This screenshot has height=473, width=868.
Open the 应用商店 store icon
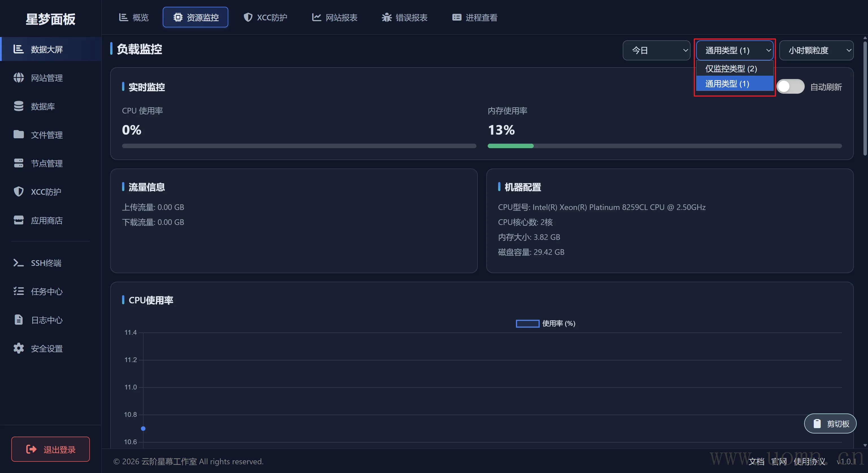[x=19, y=220]
